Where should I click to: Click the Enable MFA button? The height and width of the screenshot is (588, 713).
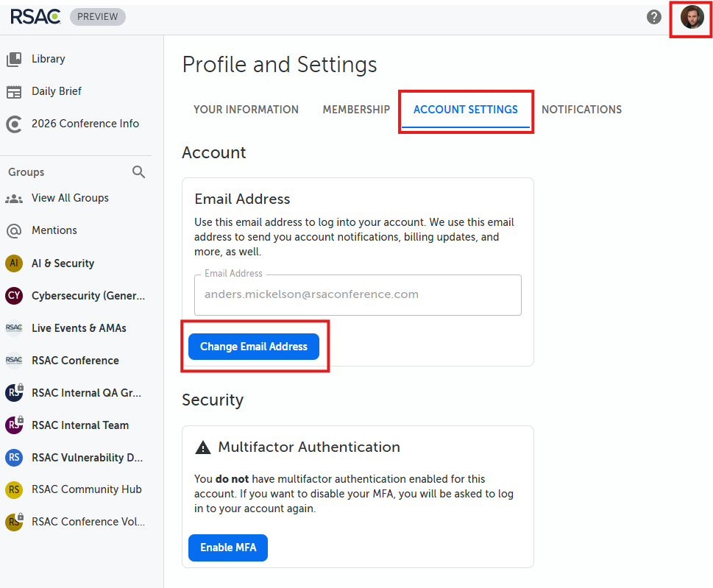pos(228,548)
